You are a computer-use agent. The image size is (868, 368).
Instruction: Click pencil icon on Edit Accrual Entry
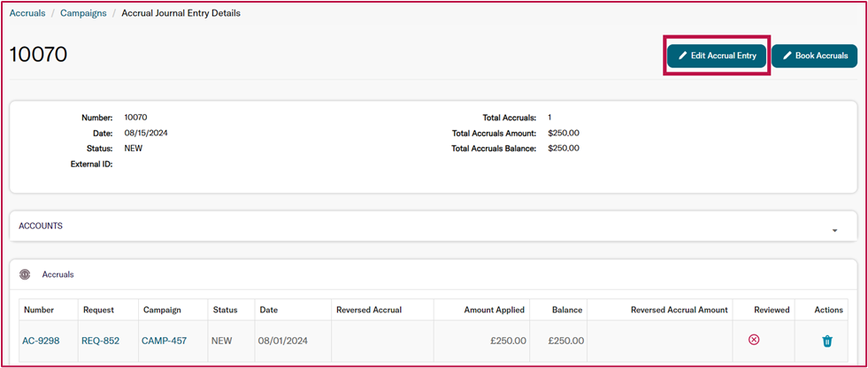pos(683,56)
